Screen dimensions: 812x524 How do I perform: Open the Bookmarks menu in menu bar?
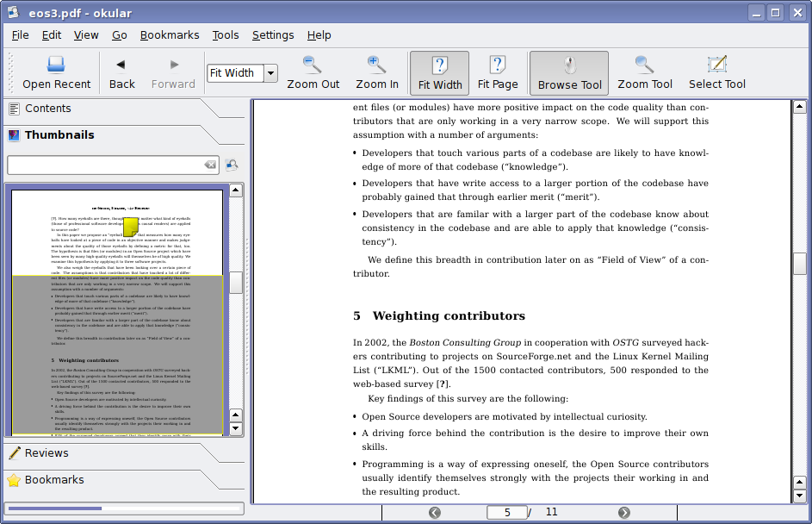[170, 35]
